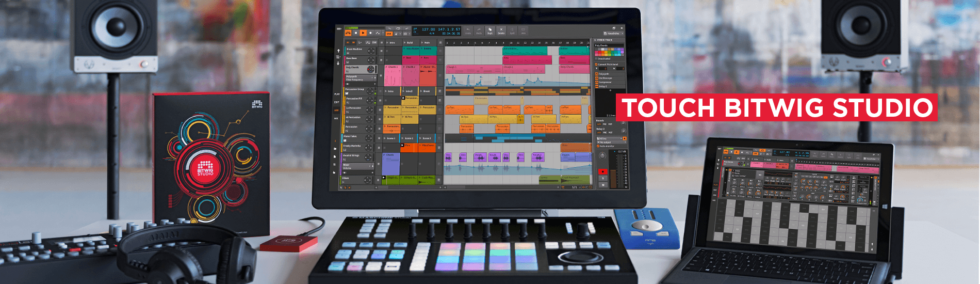Open the user profile dropdown at top right
980x284 pixels.
tap(613, 34)
